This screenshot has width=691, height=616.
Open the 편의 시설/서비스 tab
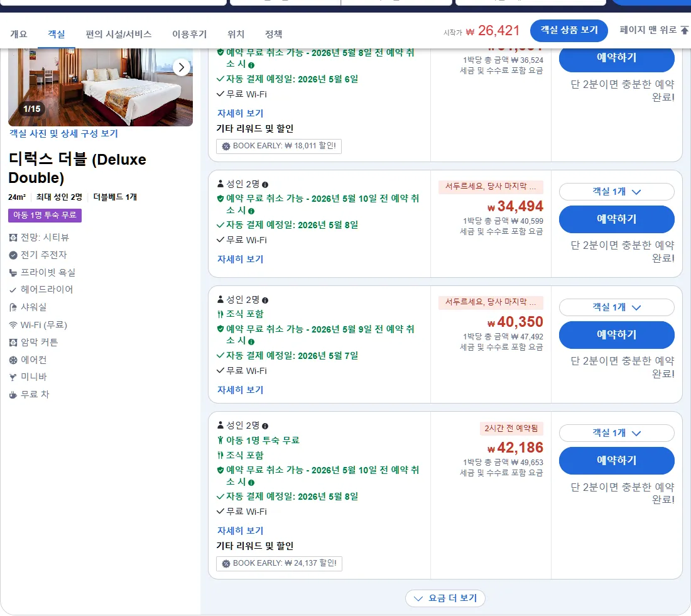(x=119, y=34)
